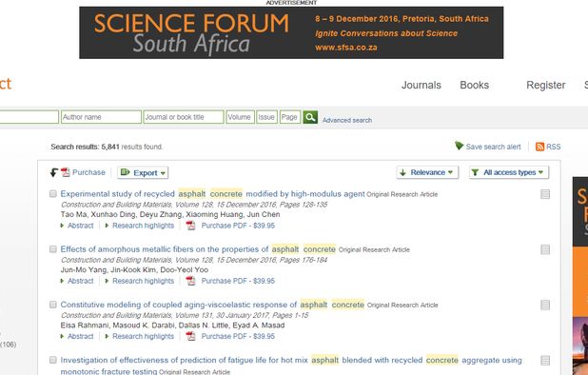588x375 pixels.
Task: Click the Author name field
Action: click(x=101, y=117)
